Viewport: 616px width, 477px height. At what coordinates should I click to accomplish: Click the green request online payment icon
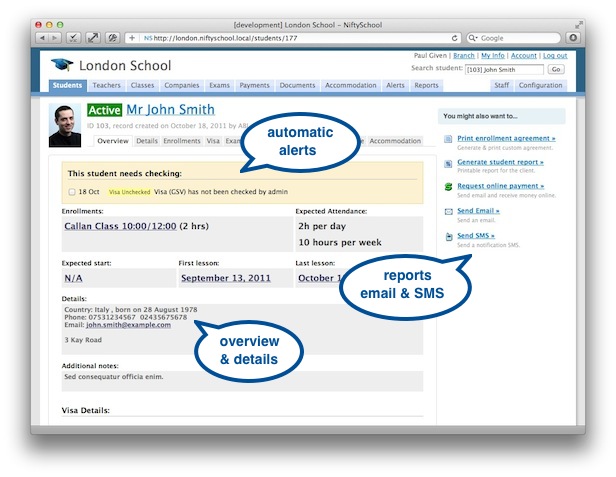click(448, 187)
